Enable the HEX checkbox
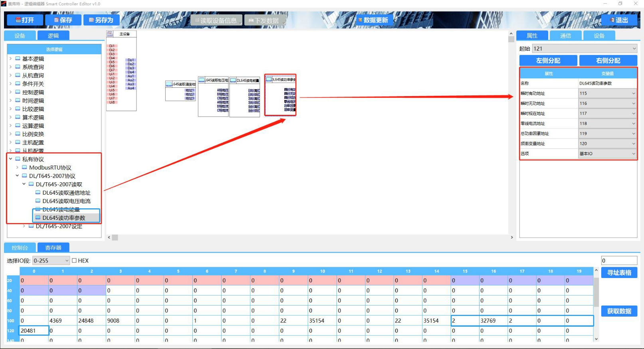 click(74, 260)
